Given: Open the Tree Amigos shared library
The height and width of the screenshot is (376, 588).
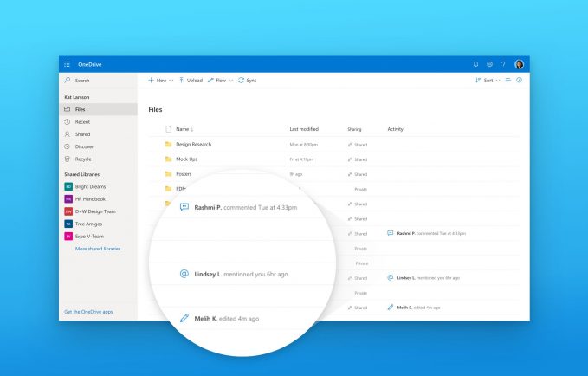Looking at the screenshot, I should point(98,224).
